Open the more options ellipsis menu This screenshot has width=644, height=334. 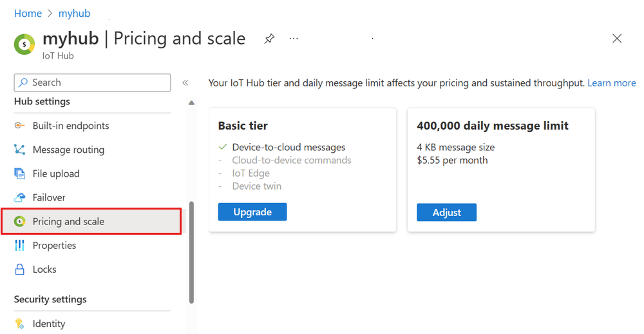click(294, 39)
